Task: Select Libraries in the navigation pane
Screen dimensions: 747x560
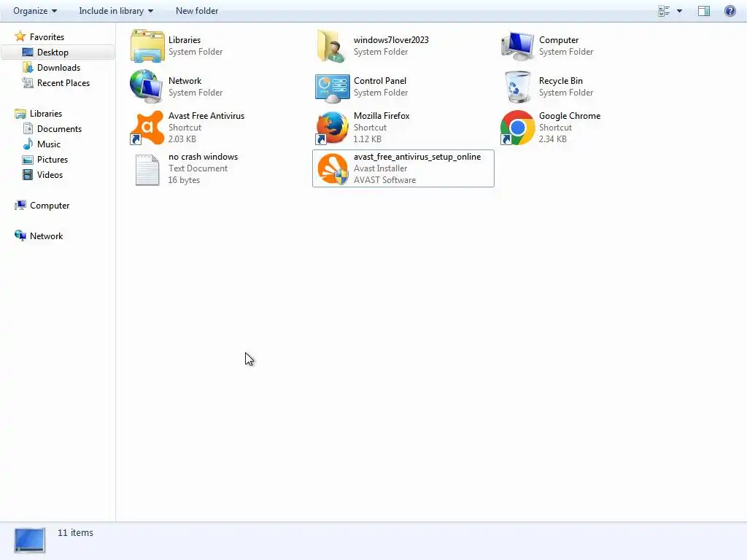Action: point(46,113)
